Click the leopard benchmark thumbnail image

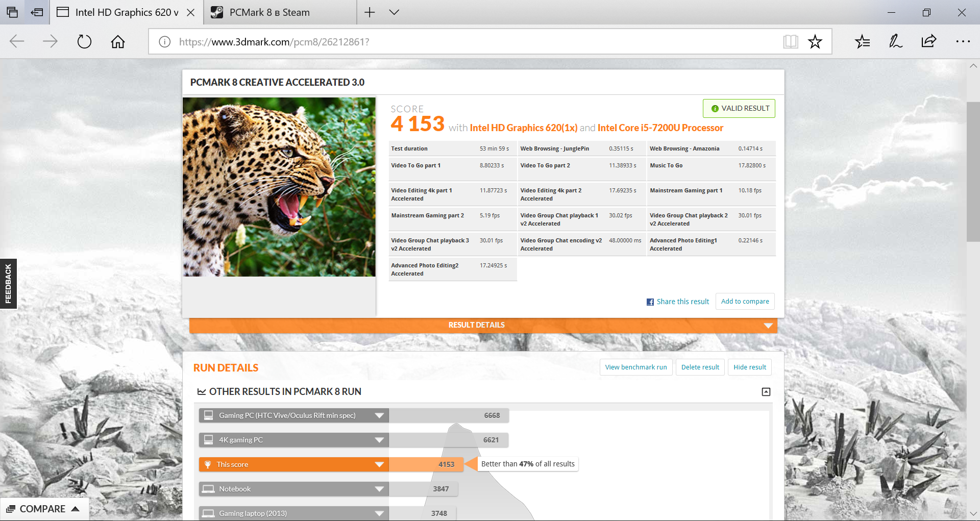pos(279,187)
